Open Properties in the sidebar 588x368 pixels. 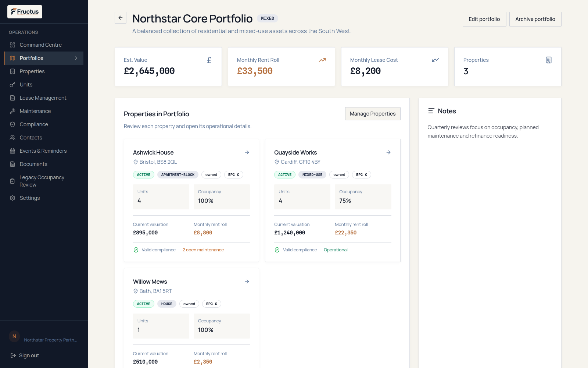coord(44,71)
